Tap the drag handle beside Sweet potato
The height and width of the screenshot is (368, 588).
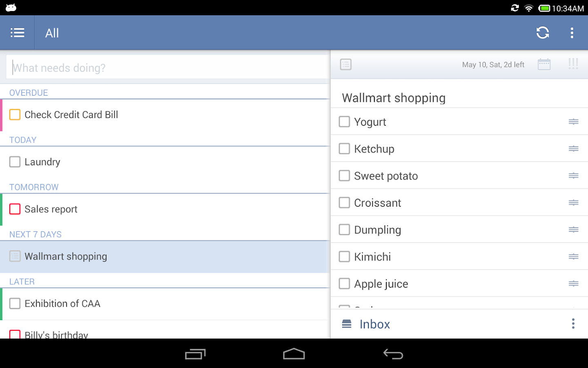(x=573, y=176)
